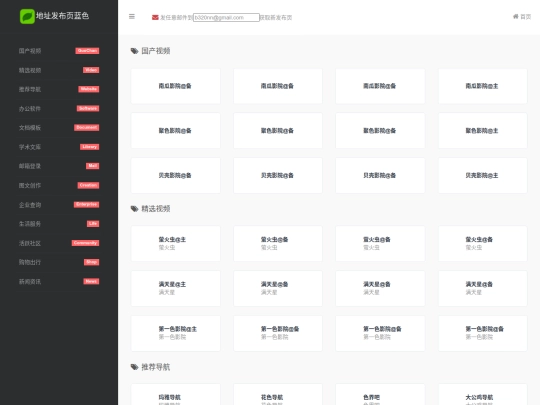The width and height of the screenshot is (540, 405).
Task: Open 新闻资讯 News sidebar entry
Action: click(59, 282)
